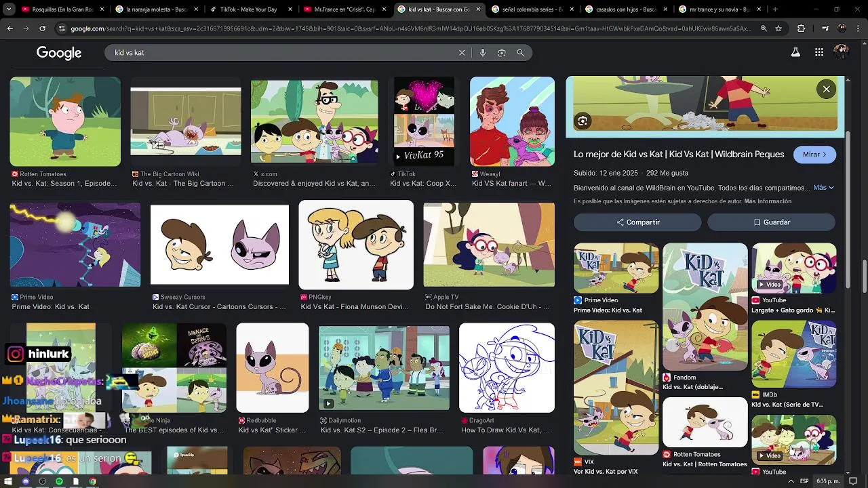
Task: Open Chrome from the taskbar
Action: point(93,481)
